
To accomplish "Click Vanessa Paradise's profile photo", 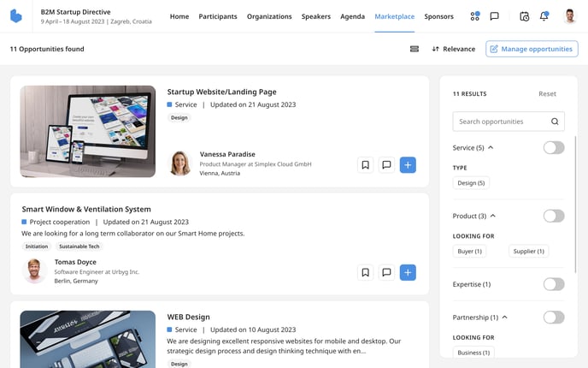I will [x=180, y=163].
